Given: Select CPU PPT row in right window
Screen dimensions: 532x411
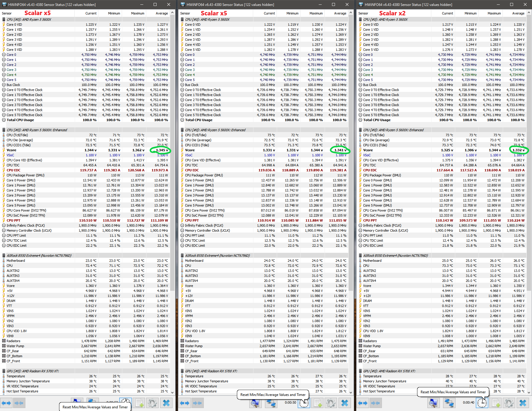Looking at the screenshot, I should coord(442,220).
